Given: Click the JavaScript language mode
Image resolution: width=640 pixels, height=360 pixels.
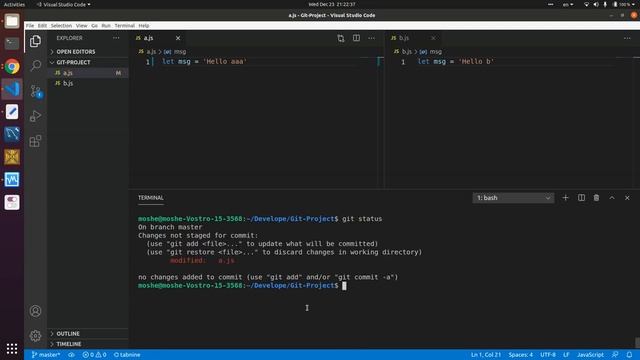Looking at the screenshot, I should pos(590,355).
